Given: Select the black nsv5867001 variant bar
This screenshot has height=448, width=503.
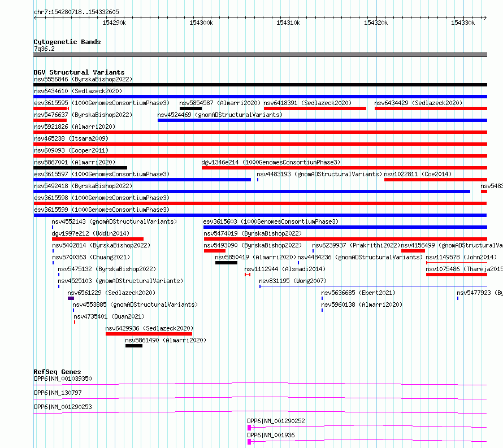Looking at the screenshot, I should (80, 168).
